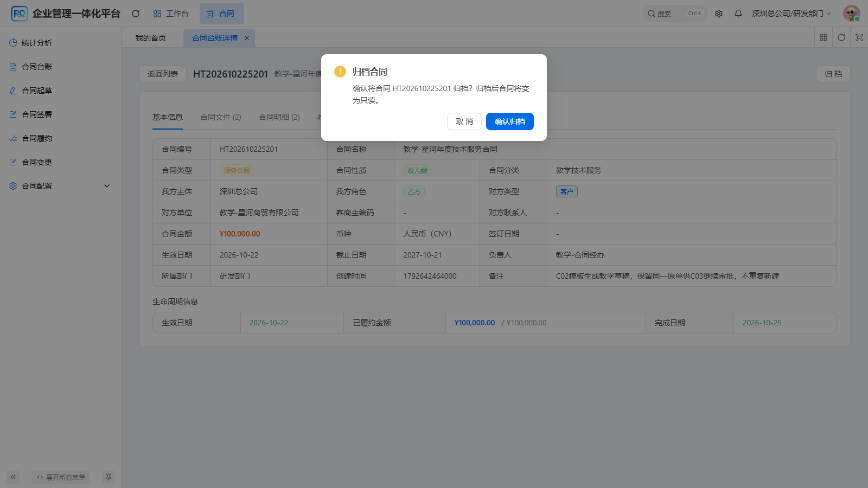Click 展开所有菜单 button
The height and width of the screenshot is (488, 868).
click(61, 477)
